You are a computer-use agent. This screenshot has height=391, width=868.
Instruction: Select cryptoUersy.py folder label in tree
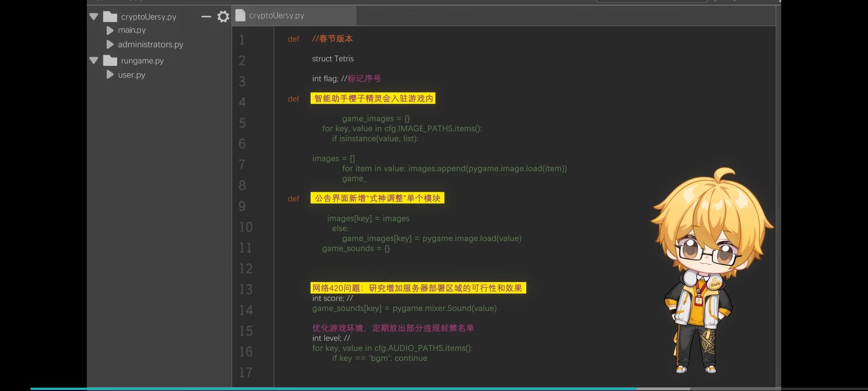pyautogui.click(x=148, y=17)
